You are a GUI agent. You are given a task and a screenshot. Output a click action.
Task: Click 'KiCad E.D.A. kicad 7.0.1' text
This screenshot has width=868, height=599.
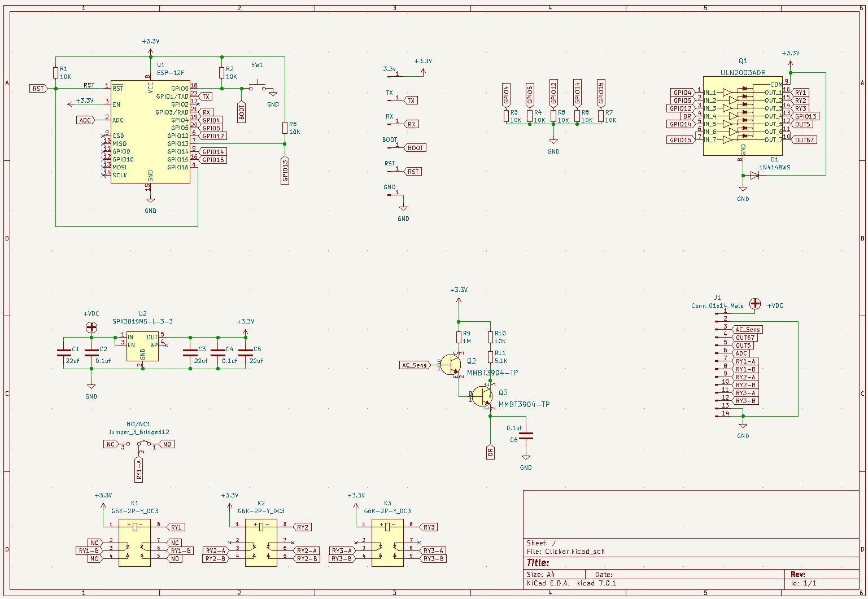click(571, 583)
